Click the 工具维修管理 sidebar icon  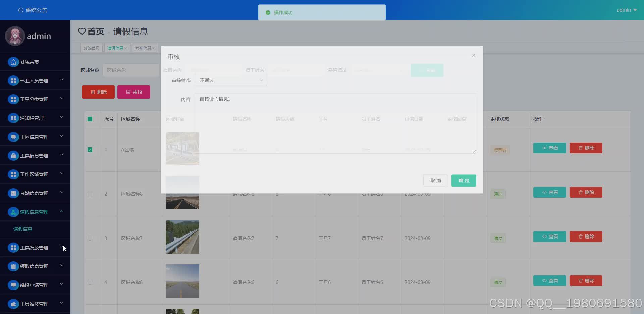13,304
